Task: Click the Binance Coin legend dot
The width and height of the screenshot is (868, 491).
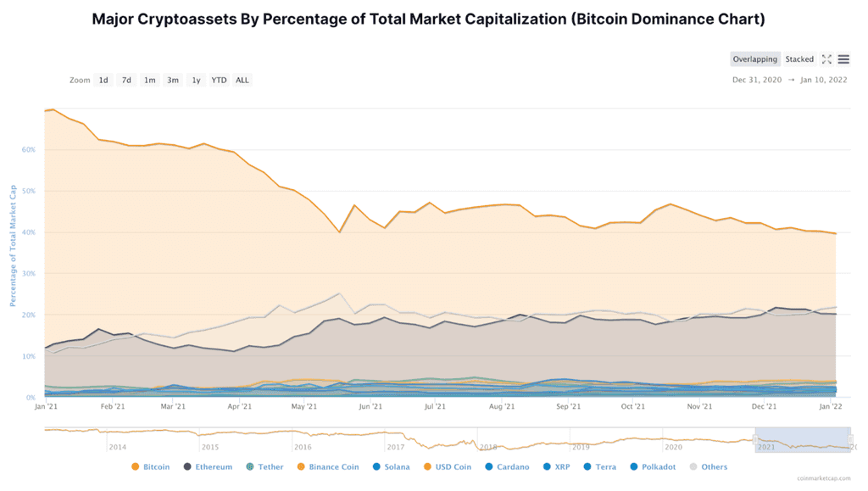Action: click(x=301, y=466)
